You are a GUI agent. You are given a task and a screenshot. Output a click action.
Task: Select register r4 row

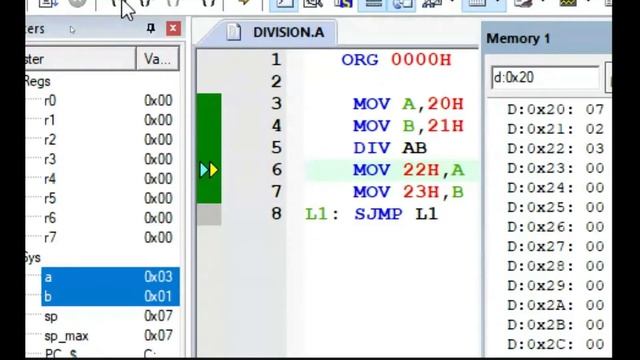[108, 179]
